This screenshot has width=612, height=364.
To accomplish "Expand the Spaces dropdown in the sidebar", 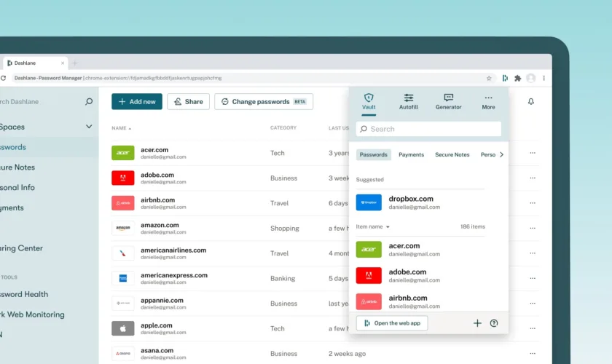I will pos(89,127).
